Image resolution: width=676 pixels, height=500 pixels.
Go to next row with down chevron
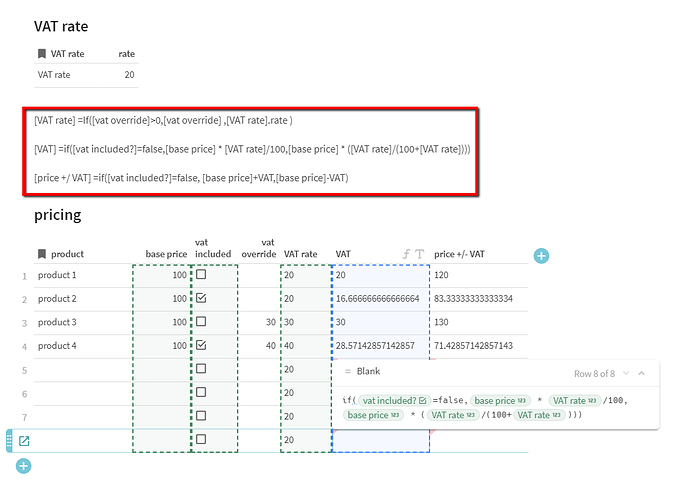pyautogui.click(x=626, y=373)
